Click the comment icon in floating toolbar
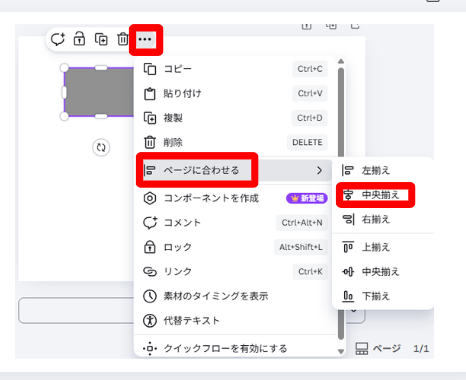The image size is (466, 380). pos(58,39)
